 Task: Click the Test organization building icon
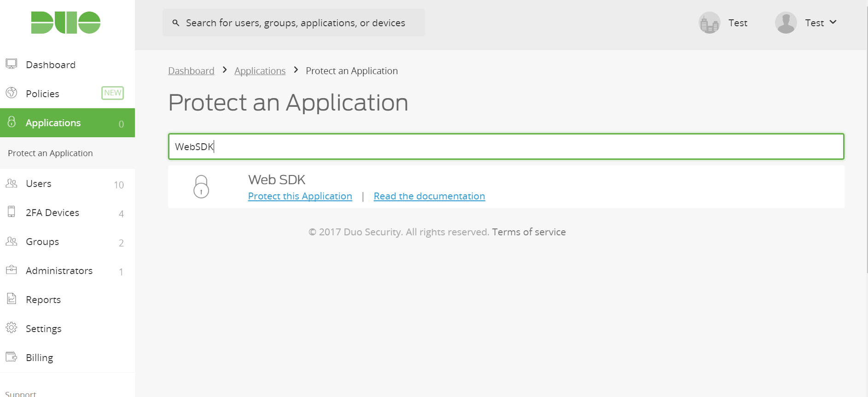[x=709, y=23]
